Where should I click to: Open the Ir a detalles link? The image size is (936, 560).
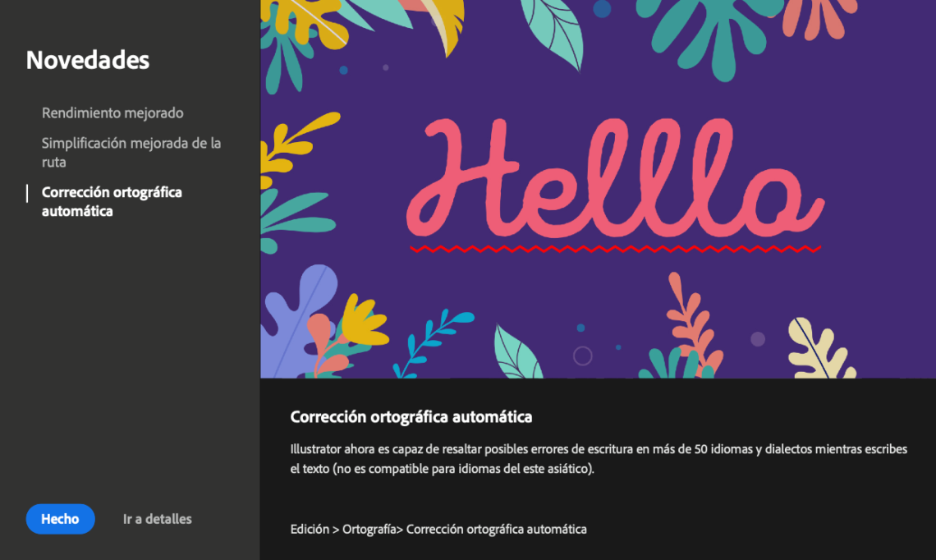point(157,519)
